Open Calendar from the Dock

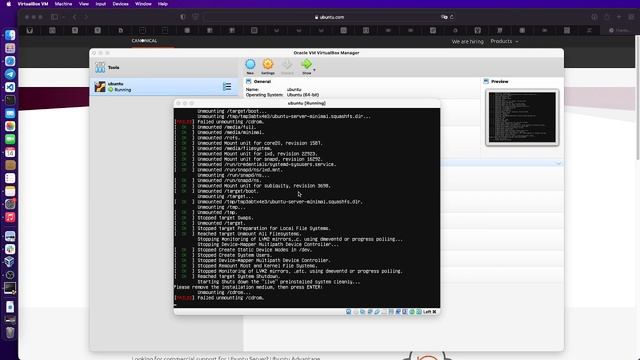10,152
